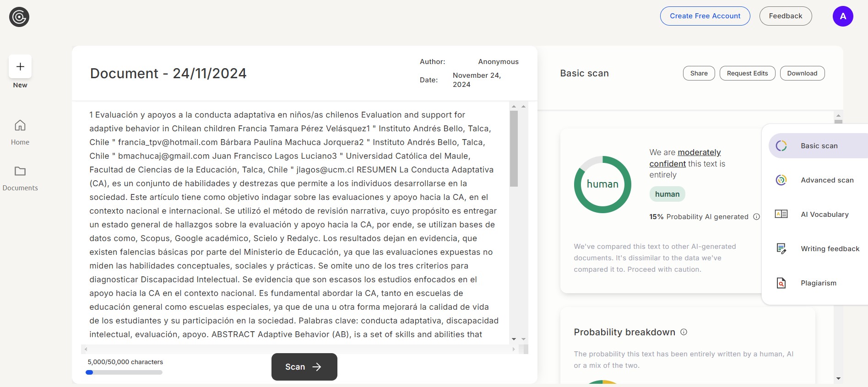The image size is (868, 387).
Task: Click the 15% Probability AI generated text
Action: pos(699,217)
